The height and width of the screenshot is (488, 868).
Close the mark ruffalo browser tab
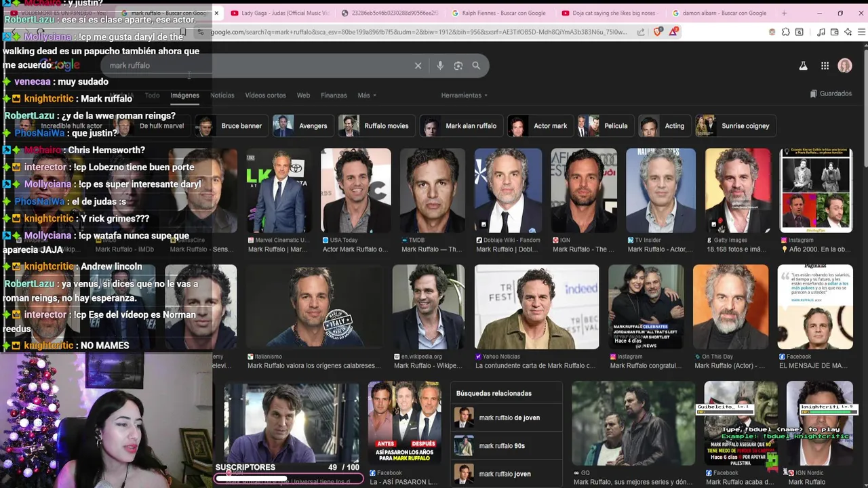coord(216,13)
